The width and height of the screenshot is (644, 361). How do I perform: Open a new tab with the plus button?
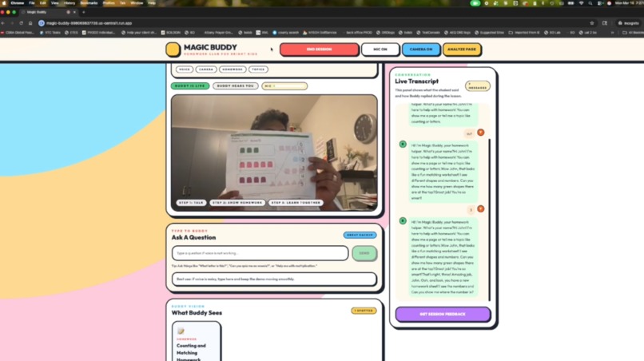(83, 12)
